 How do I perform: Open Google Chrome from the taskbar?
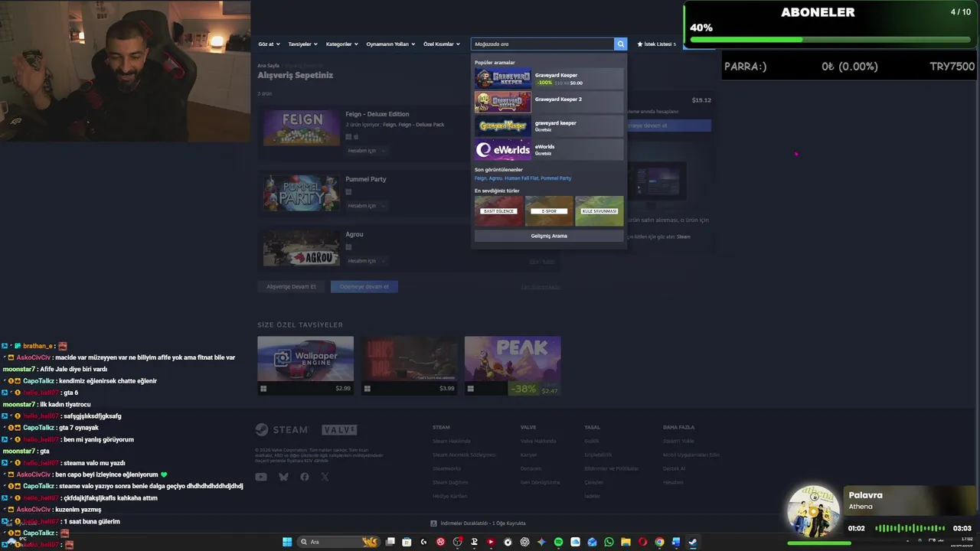(x=659, y=542)
